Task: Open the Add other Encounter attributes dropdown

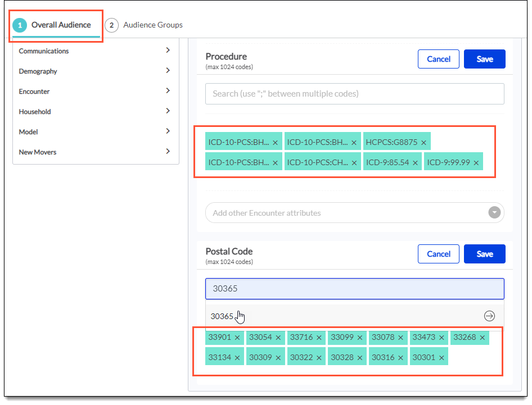Action: 494,213
